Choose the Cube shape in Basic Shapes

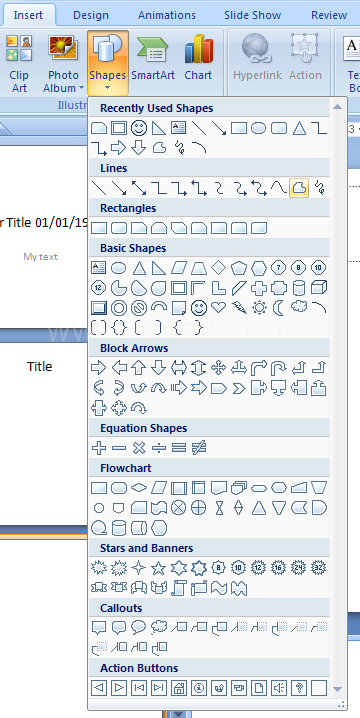318,288
